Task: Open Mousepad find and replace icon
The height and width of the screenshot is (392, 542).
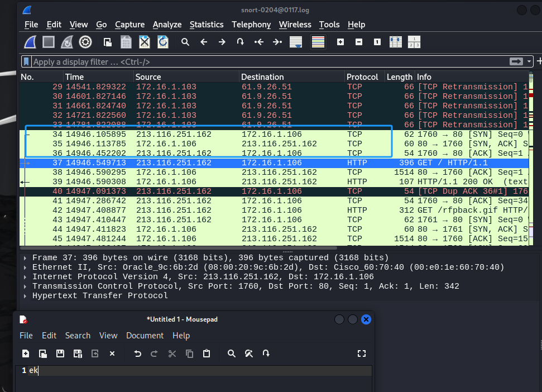Action: [249, 353]
